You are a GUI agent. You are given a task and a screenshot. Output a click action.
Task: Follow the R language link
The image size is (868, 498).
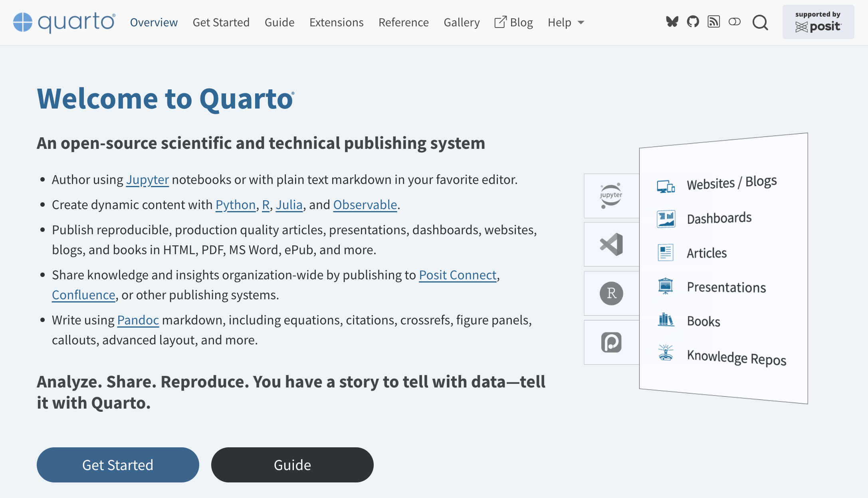(266, 205)
